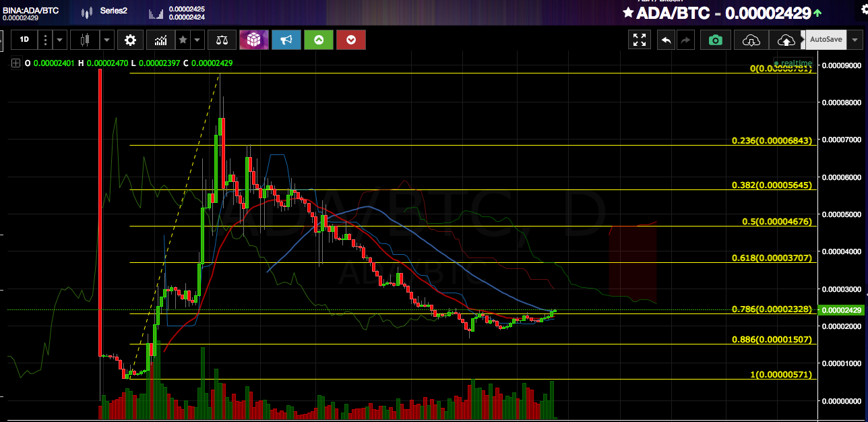The width and height of the screenshot is (868, 422).
Task: Toggle the star beside ADA/BTC title
Action: coord(628,12)
